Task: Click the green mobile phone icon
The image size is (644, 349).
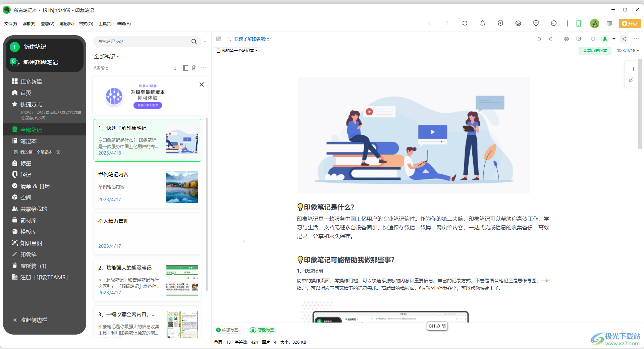Action: pos(579,23)
